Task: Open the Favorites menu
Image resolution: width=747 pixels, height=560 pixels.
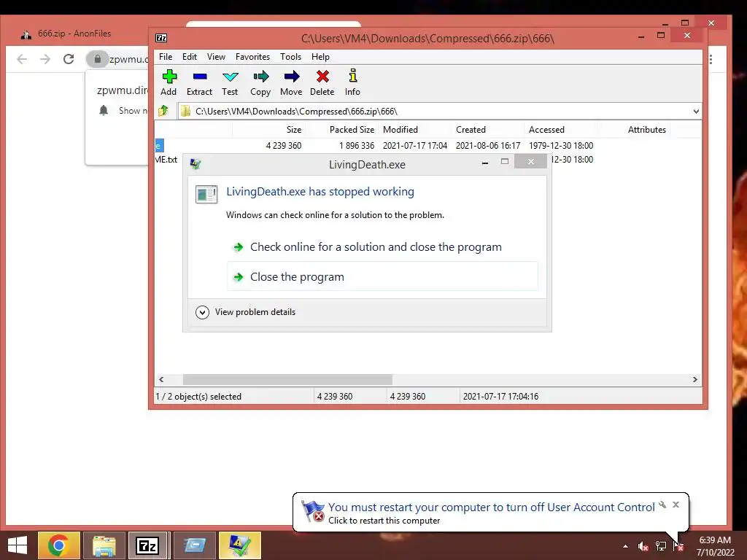Action: tap(252, 57)
